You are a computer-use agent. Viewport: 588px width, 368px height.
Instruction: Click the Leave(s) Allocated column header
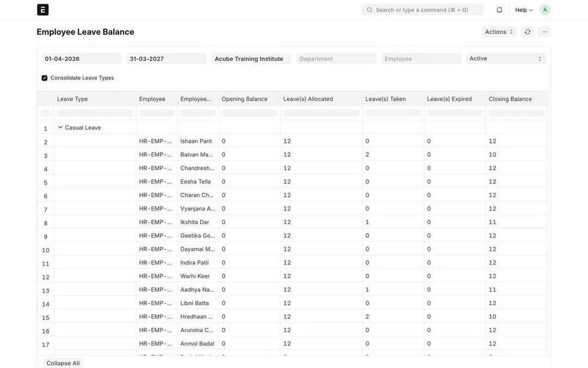click(321, 99)
